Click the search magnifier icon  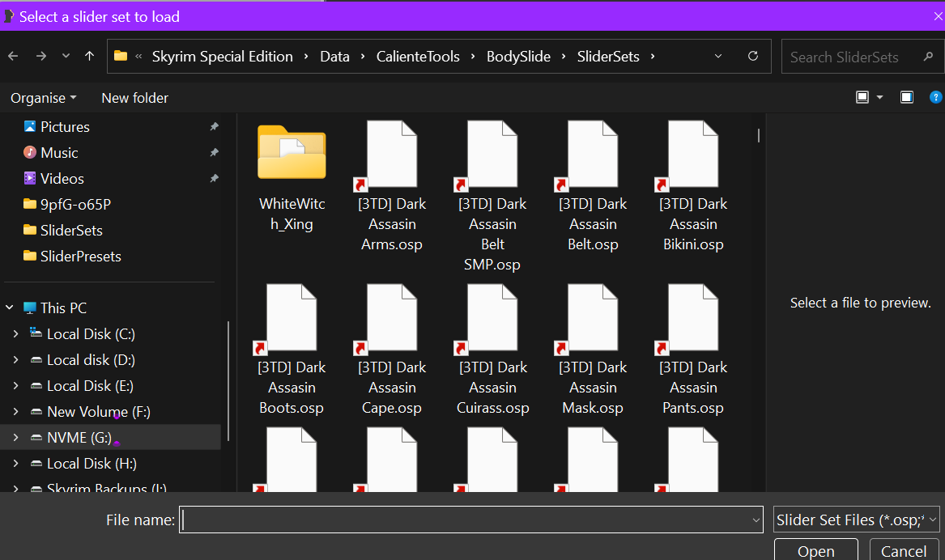tap(928, 57)
